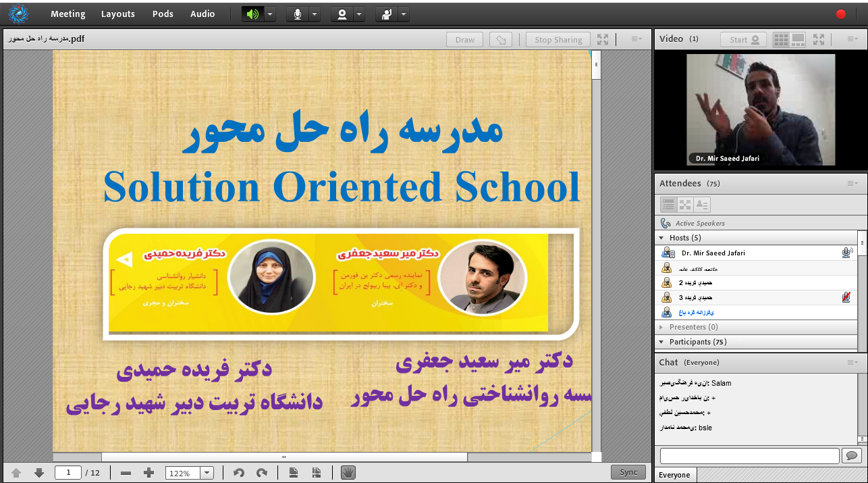Image resolution: width=868 pixels, height=483 pixels.
Task: Open the zoom level dropdown at 122%
Action: click(207, 473)
